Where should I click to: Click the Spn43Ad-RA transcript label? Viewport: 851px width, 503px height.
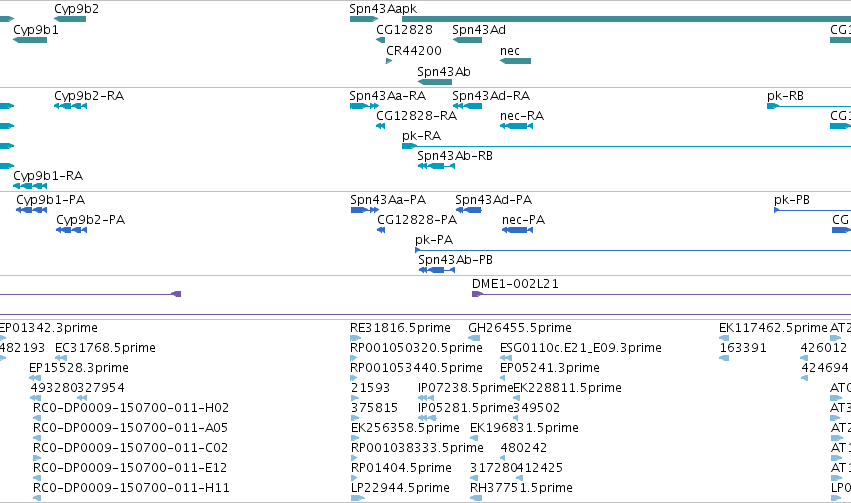coord(491,96)
